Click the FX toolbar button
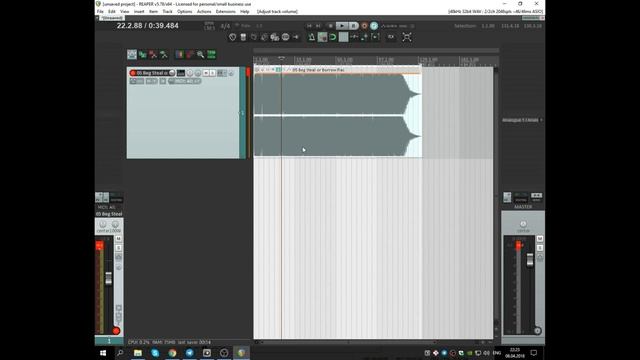 point(391,37)
